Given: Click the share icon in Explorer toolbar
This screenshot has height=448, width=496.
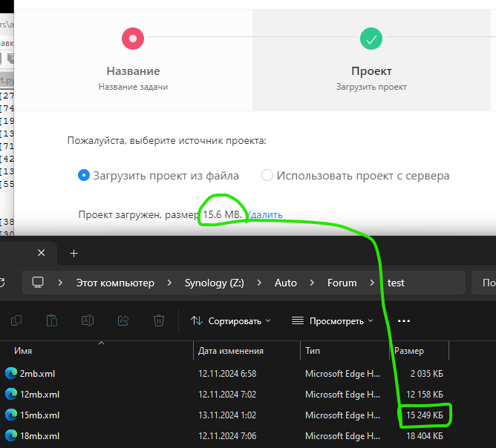Looking at the screenshot, I should pos(123,320).
